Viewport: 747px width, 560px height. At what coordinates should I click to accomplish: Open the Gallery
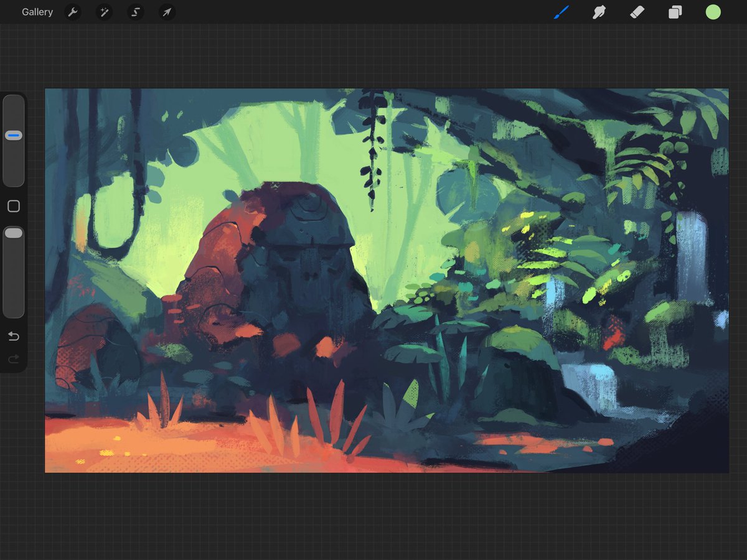pos(37,12)
